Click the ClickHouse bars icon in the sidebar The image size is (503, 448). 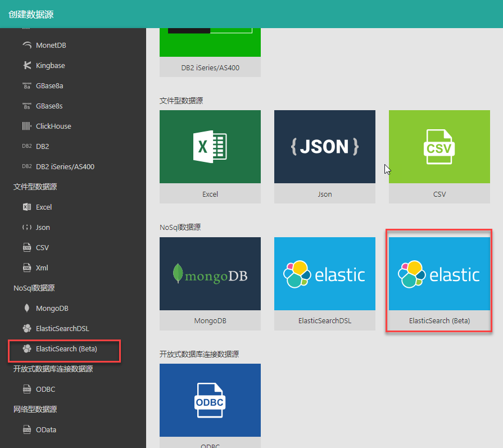(x=27, y=126)
